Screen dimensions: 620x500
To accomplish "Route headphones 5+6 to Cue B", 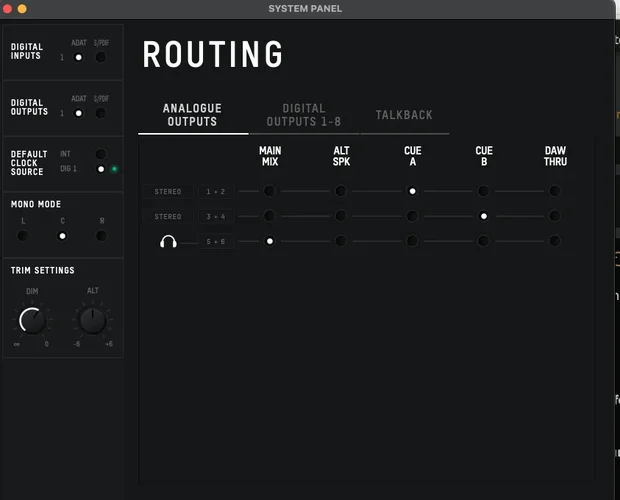I will point(483,241).
